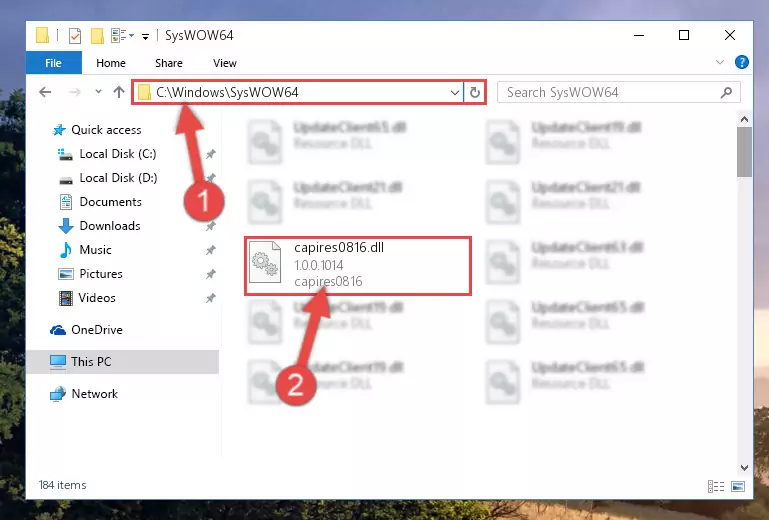Open Videos from the sidebar

(97, 298)
